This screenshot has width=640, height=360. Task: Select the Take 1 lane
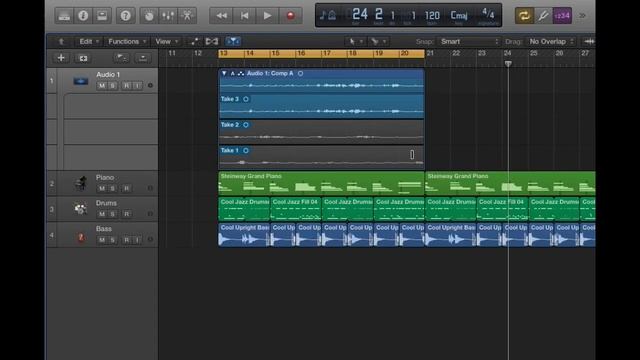[321, 158]
